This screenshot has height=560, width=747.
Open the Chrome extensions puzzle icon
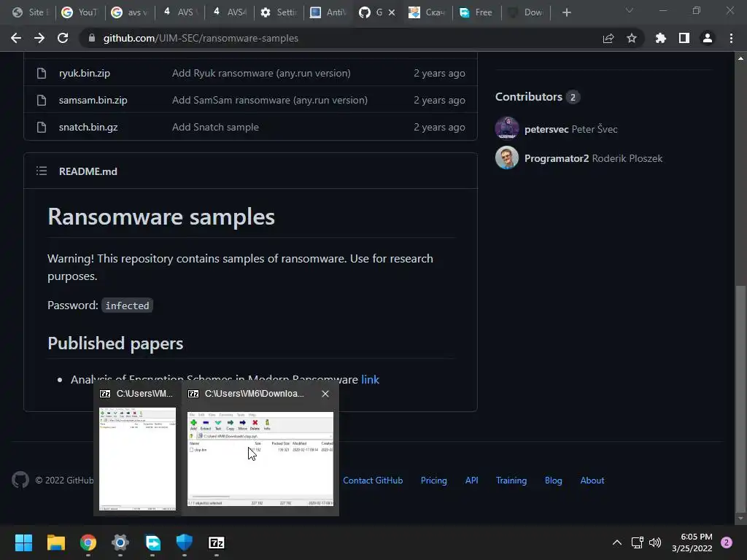pyautogui.click(x=661, y=38)
